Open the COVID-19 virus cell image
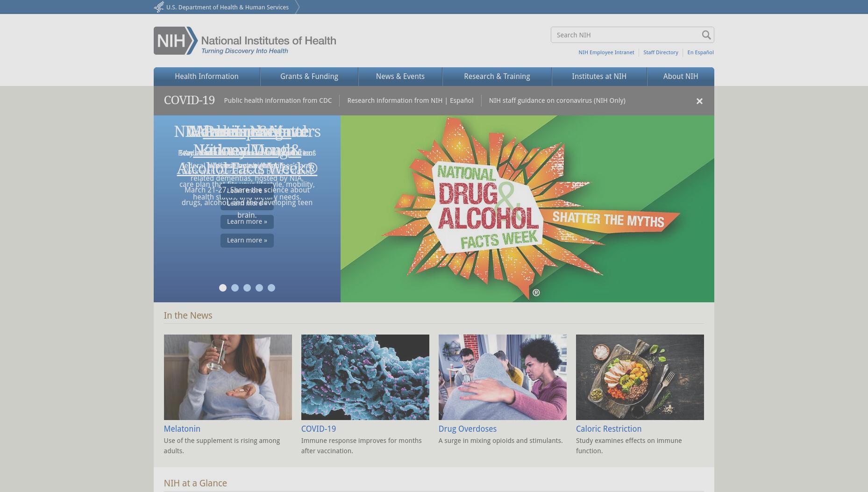Image resolution: width=868 pixels, height=492 pixels. tap(365, 377)
